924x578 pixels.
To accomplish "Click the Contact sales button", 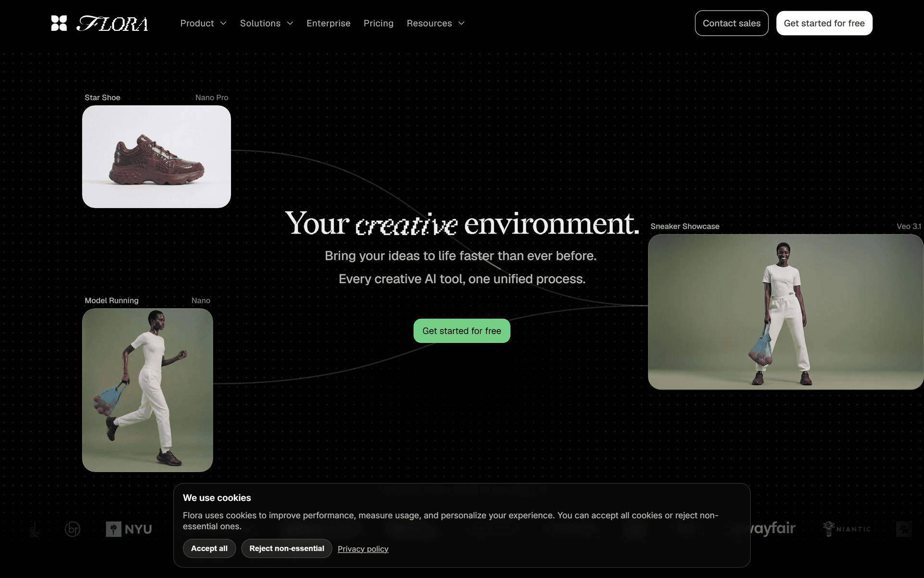I will point(731,23).
